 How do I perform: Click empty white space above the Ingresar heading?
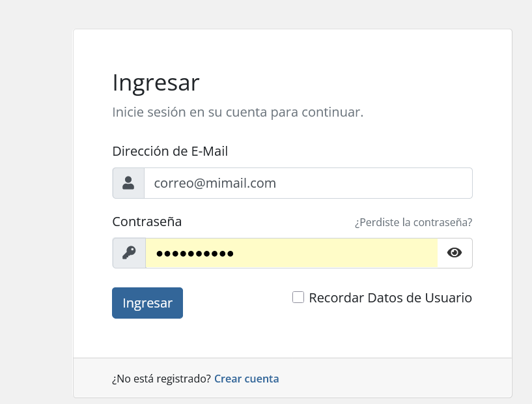[292, 50]
